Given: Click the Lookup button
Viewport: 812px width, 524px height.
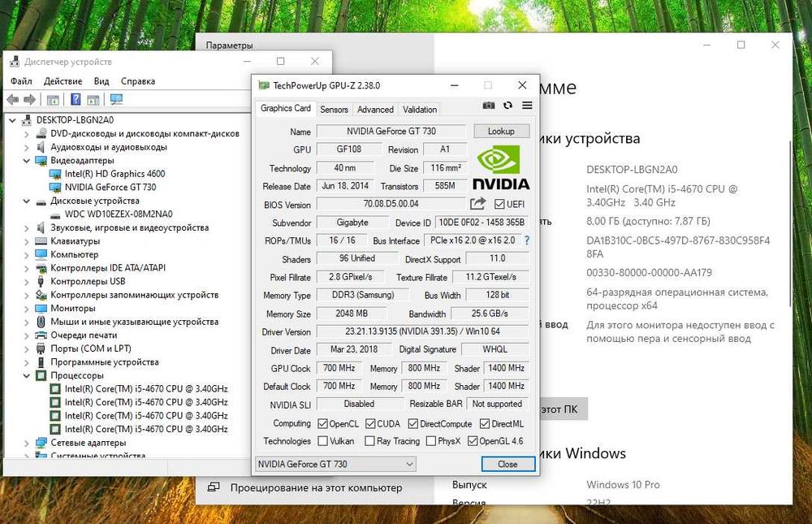Looking at the screenshot, I should 501,131.
